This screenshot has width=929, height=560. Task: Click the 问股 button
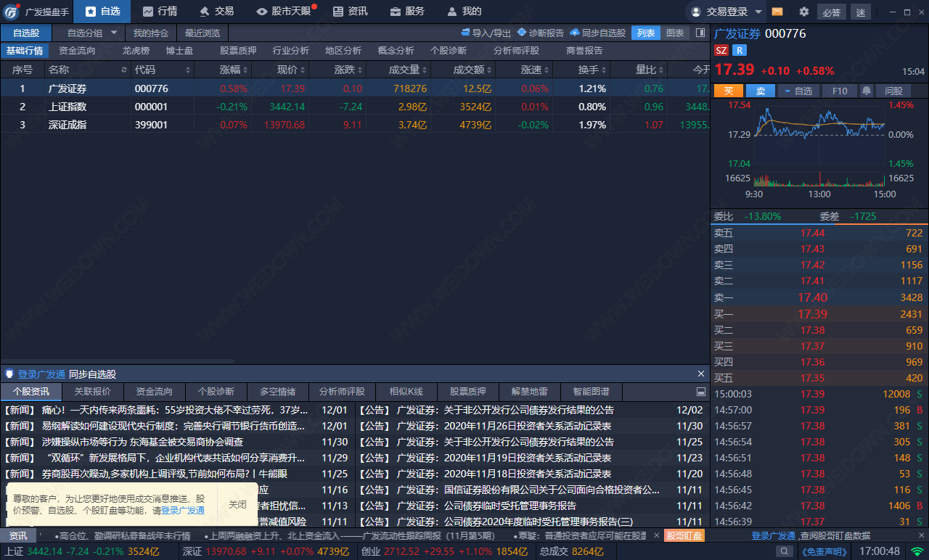894,91
